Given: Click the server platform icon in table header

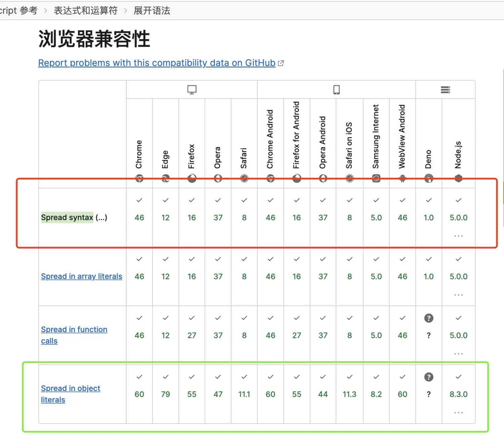Looking at the screenshot, I should [445, 90].
